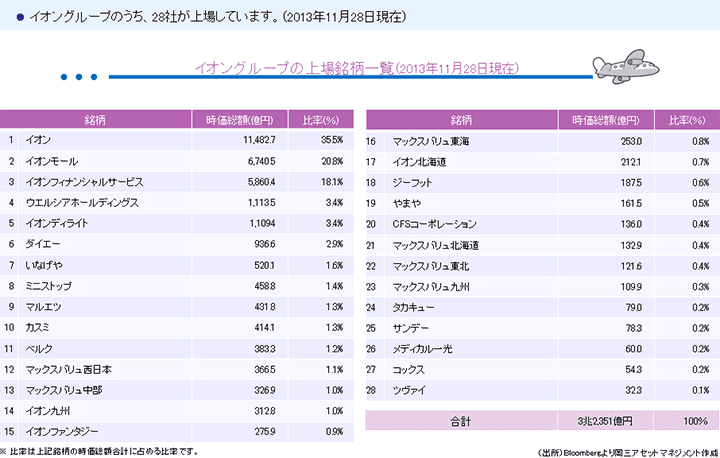This screenshot has width=720, height=458.
Task: Click the airplane illustration beside the title
Action: pos(626,67)
